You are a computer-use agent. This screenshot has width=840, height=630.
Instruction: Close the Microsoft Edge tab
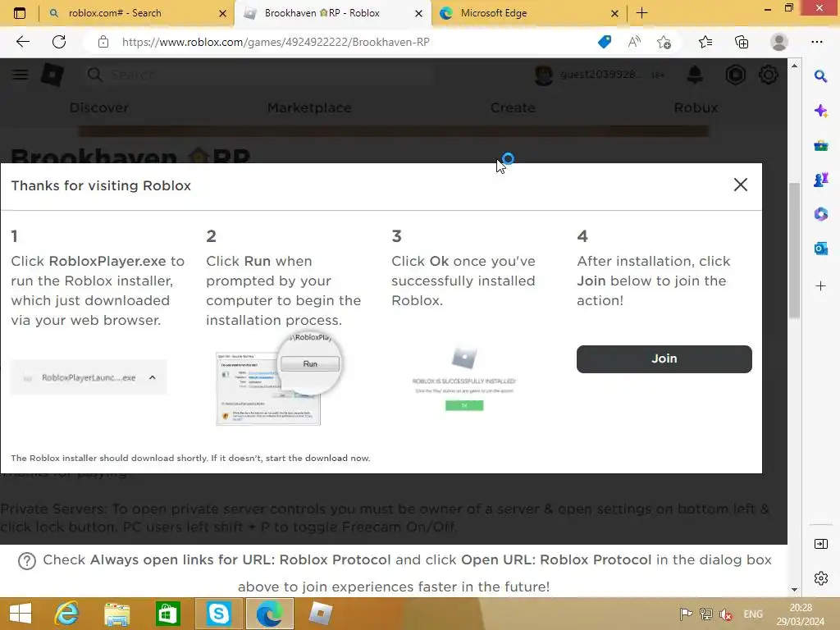[614, 13]
